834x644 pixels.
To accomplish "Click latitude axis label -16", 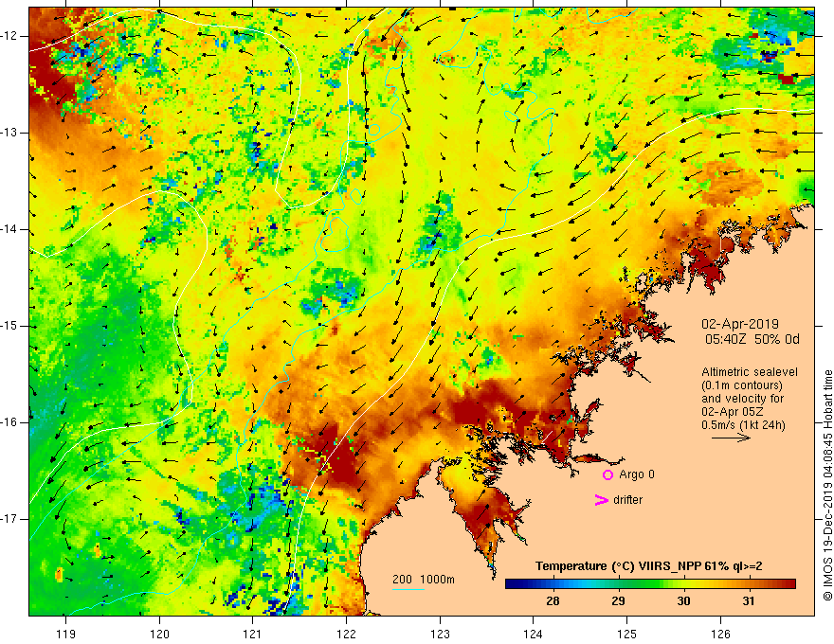I will click(x=9, y=422).
